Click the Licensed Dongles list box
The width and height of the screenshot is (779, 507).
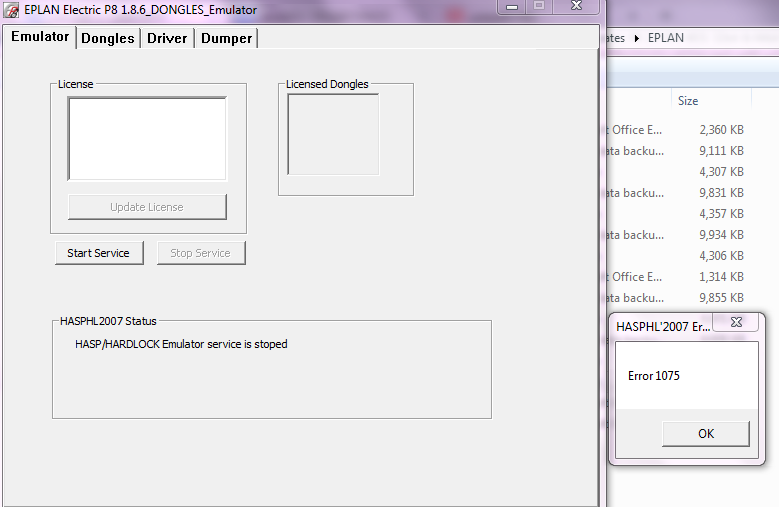[333, 135]
